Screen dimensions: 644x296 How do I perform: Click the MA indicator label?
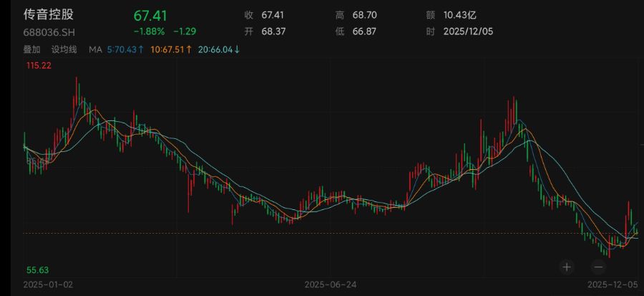[x=95, y=49]
